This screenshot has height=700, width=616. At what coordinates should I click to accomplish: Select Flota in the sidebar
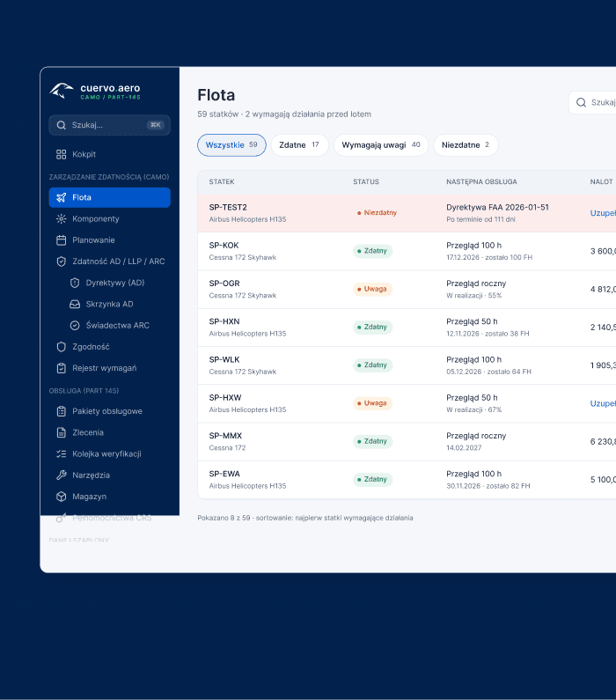(x=110, y=197)
